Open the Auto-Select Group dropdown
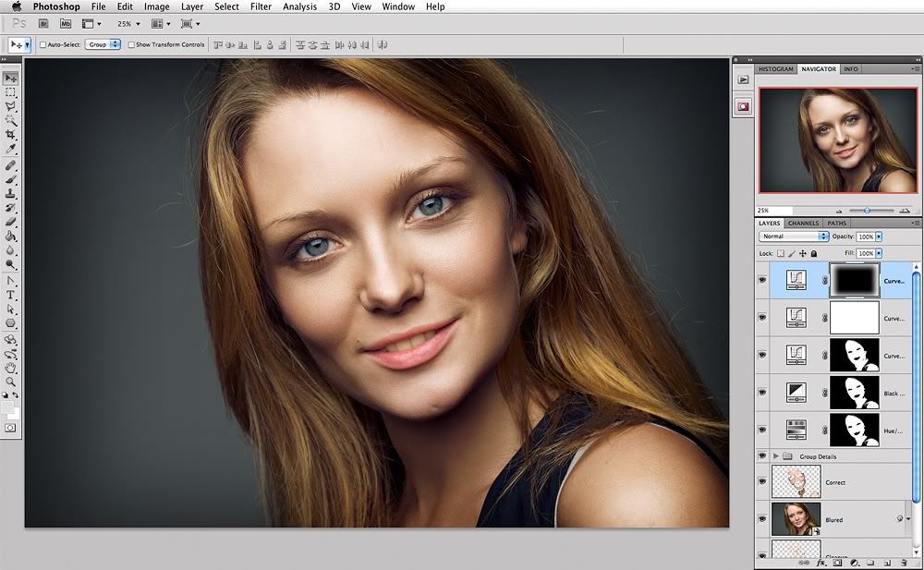 click(x=103, y=44)
